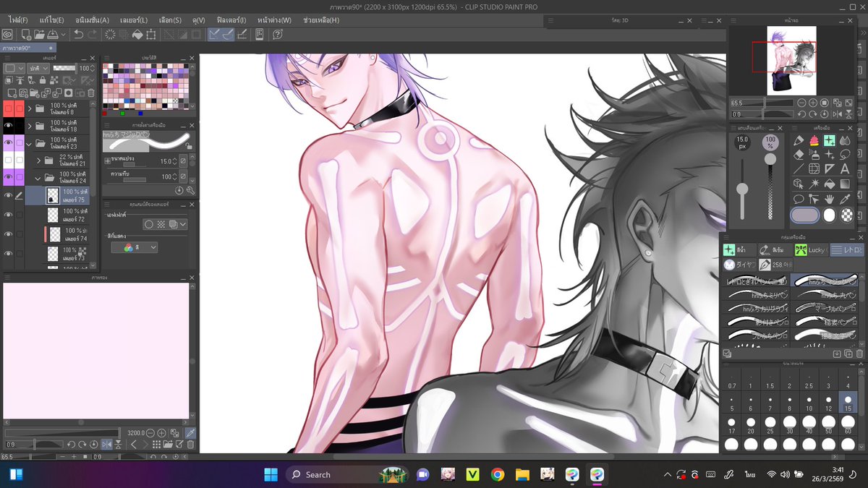
Task: Collapse folder 24 in the layer list
Action: point(38,177)
